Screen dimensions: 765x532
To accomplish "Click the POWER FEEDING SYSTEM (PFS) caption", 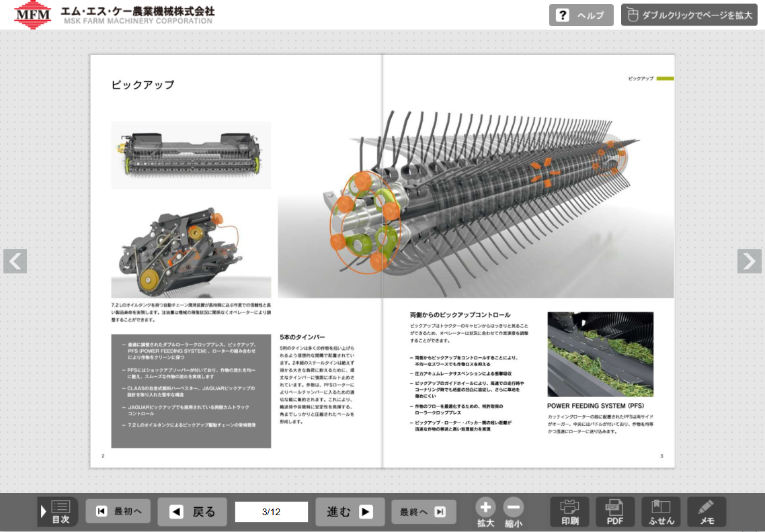I will point(595,406).
